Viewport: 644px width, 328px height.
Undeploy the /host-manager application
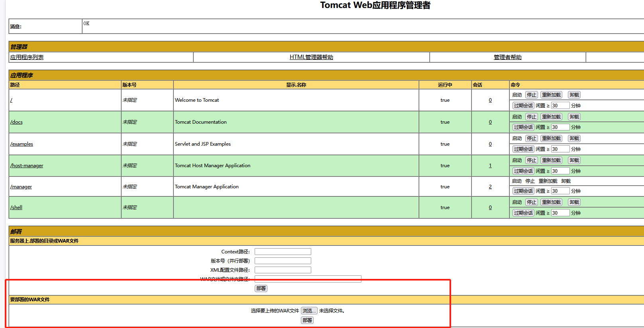pyautogui.click(x=574, y=160)
